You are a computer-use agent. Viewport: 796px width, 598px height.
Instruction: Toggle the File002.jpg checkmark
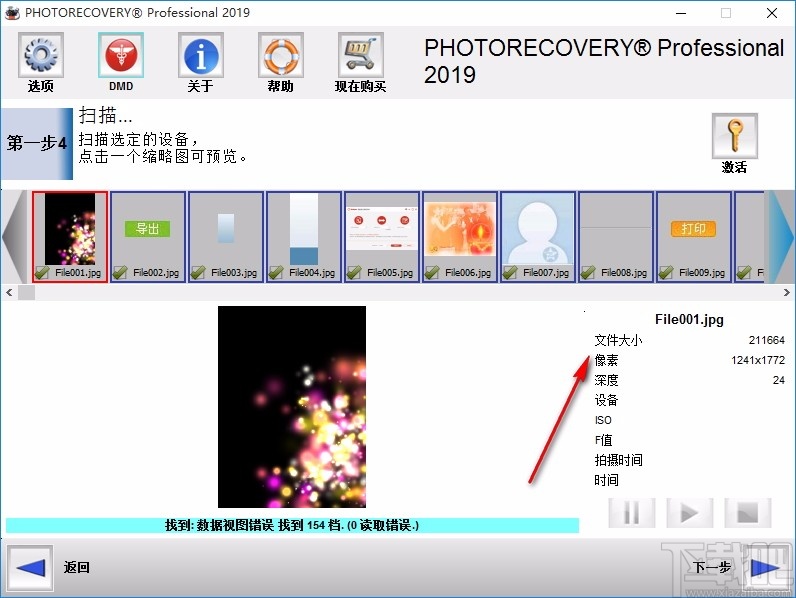click(120, 273)
